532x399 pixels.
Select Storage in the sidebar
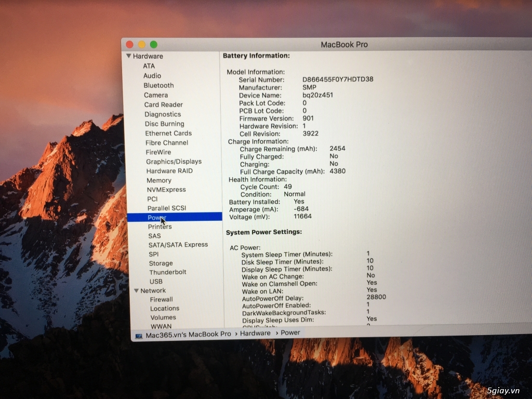pos(161,263)
